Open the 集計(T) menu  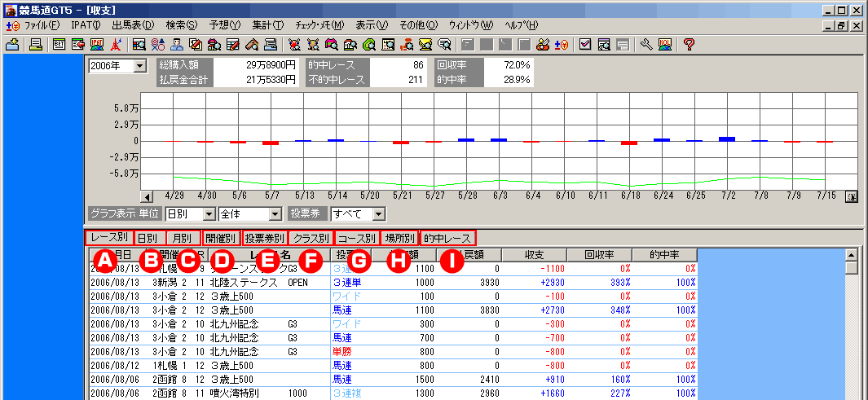pyautogui.click(x=267, y=25)
